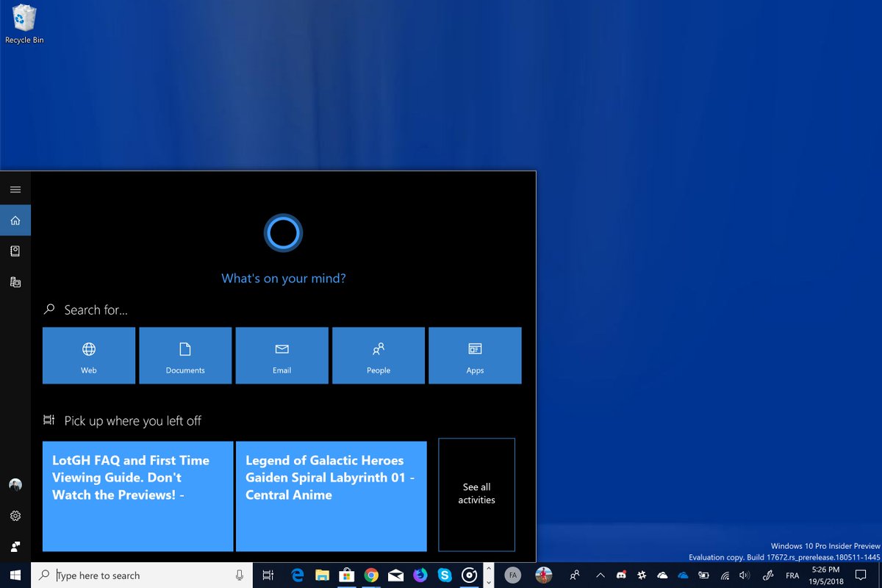
Task: Open the Windows Ink Workspace pen icon
Action: (x=767, y=576)
